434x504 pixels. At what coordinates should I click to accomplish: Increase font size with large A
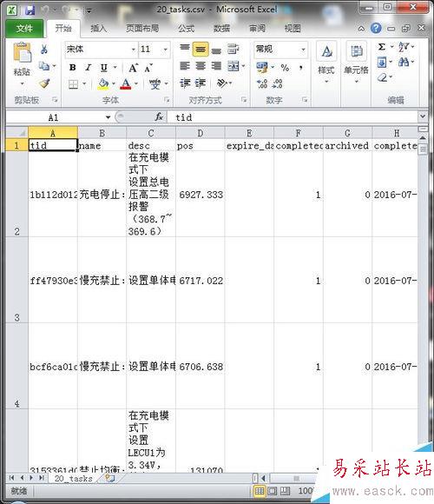click(x=133, y=68)
